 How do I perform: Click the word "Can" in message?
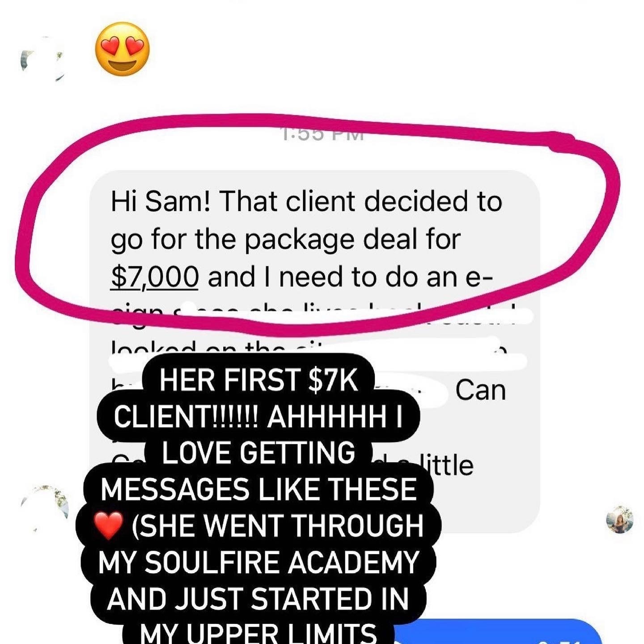click(481, 390)
